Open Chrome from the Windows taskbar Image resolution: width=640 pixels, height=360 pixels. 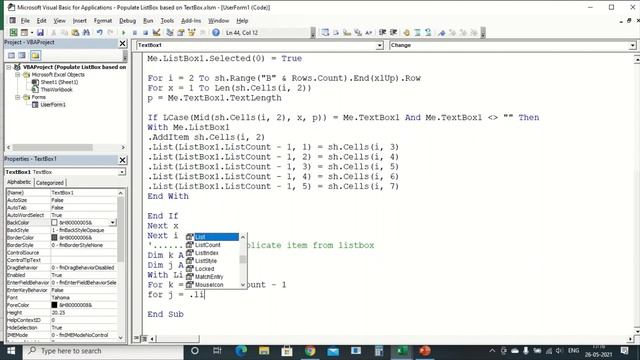point(310,351)
